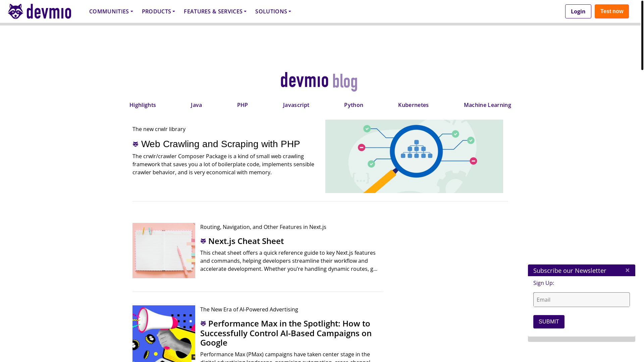Open 'Web Crawling and Scraping with PHP' article
Screen dimensions: 644x362
(x=220, y=144)
